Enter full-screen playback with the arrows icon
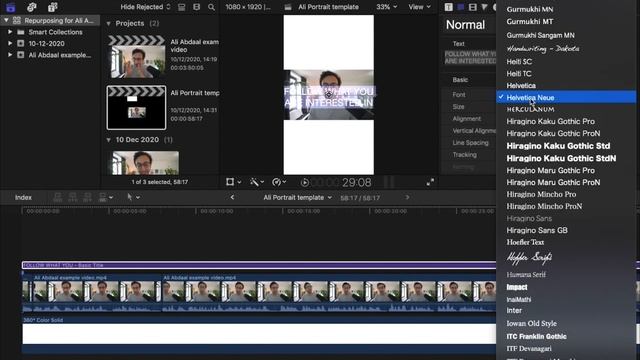This screenshot has height=360, width=640. click(x=430, y=182)
